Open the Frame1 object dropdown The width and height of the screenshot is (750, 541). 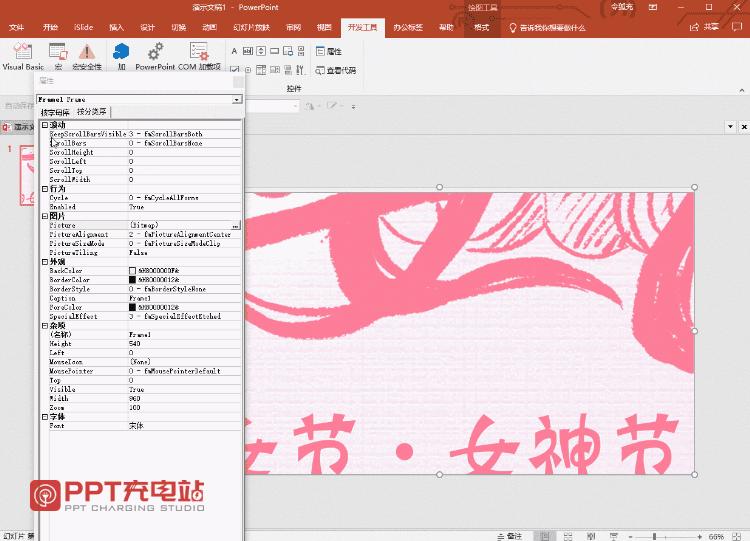[x=237, y=99]
